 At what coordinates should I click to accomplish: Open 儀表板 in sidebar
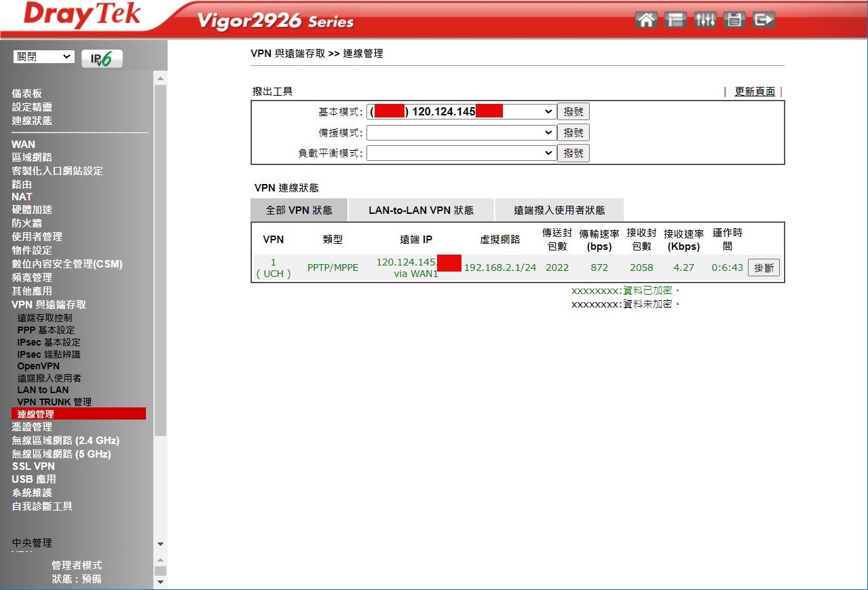(x=26, y=94)
